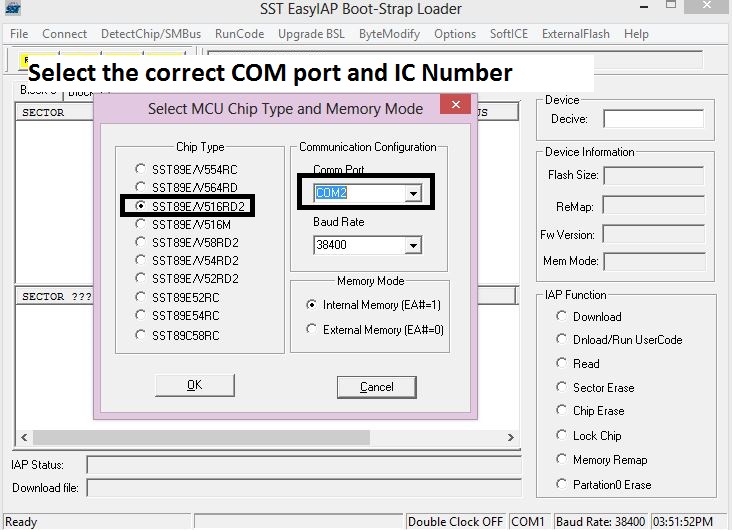The width and height of the screenshot is (732, 530).
Task: Click the Flash Size field
Action: pyautogui.click(x=654, y=176)
